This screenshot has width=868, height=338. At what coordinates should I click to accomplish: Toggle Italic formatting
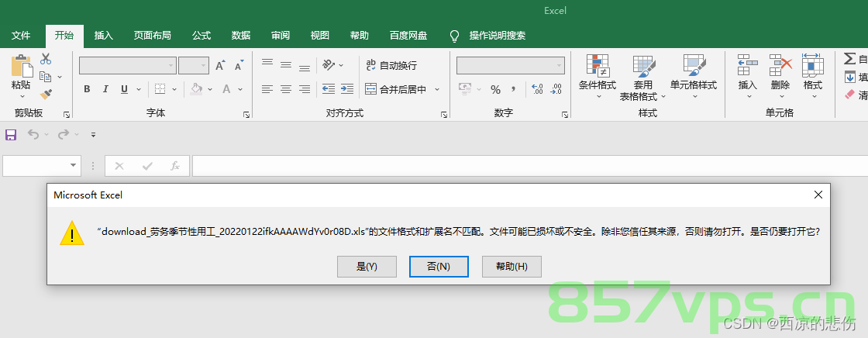coord(105,89)
